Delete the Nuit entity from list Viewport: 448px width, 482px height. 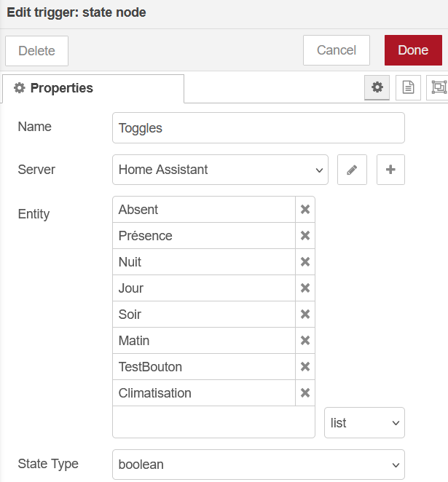tap(305, 262)
